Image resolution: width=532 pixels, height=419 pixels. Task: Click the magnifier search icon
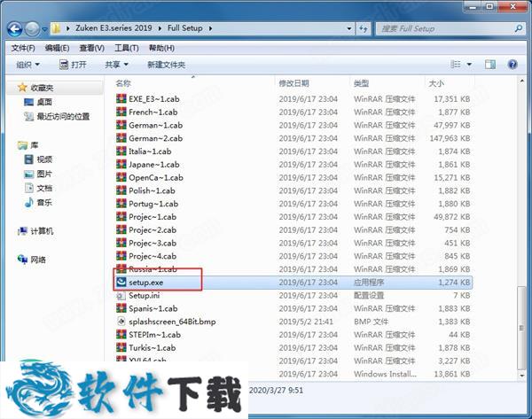(x=519, y=29)
